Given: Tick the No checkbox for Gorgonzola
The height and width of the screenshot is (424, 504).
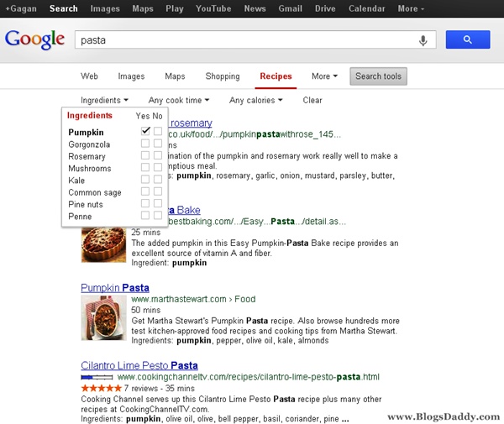Looking at the screenshot, I should 158,144.
